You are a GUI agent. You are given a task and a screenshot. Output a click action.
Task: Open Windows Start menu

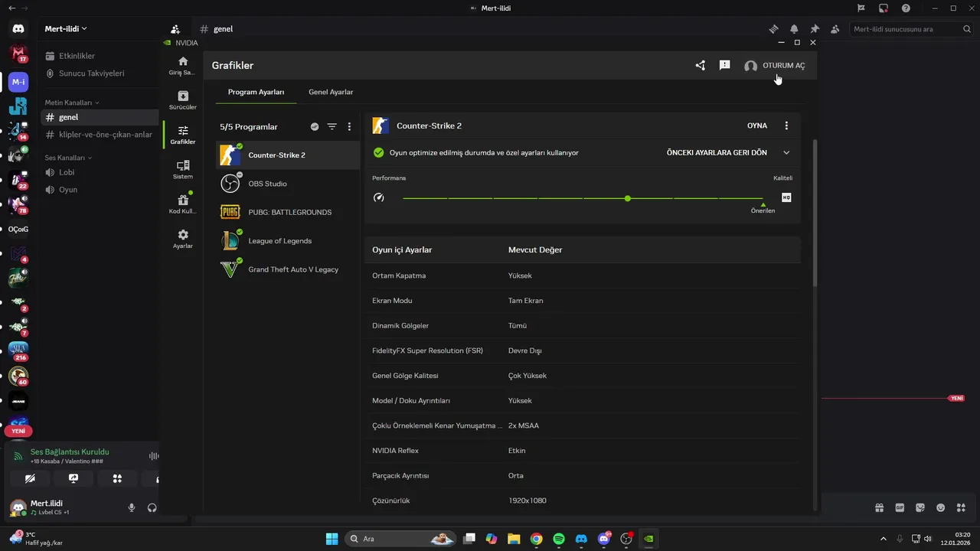pos(332,539)
